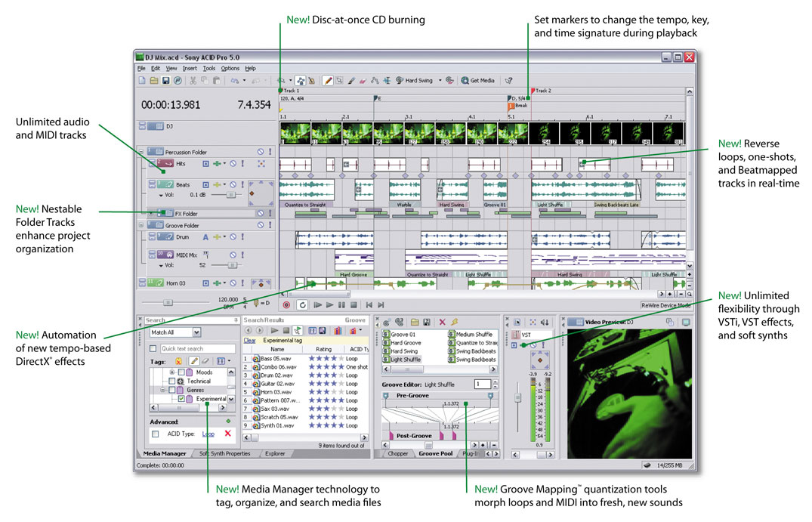Open the Match All dropdown
Viewport: 812px width, 522px height.
pos(197,332)
